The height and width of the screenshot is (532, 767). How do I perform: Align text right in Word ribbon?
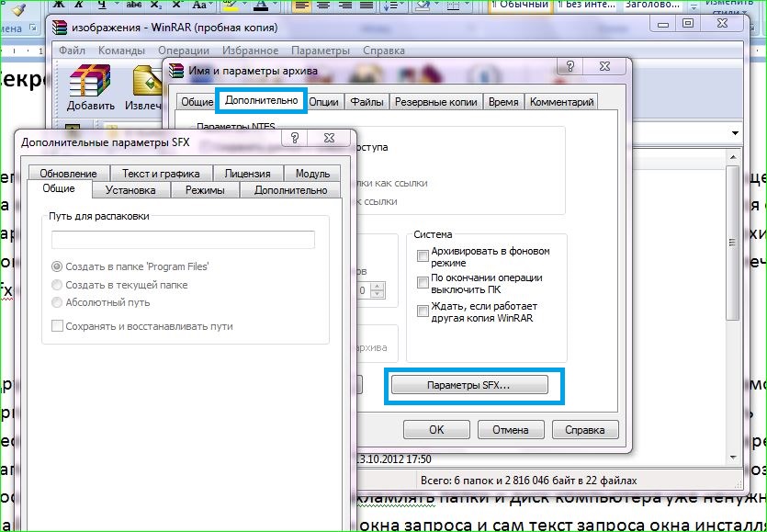[345, 5]
